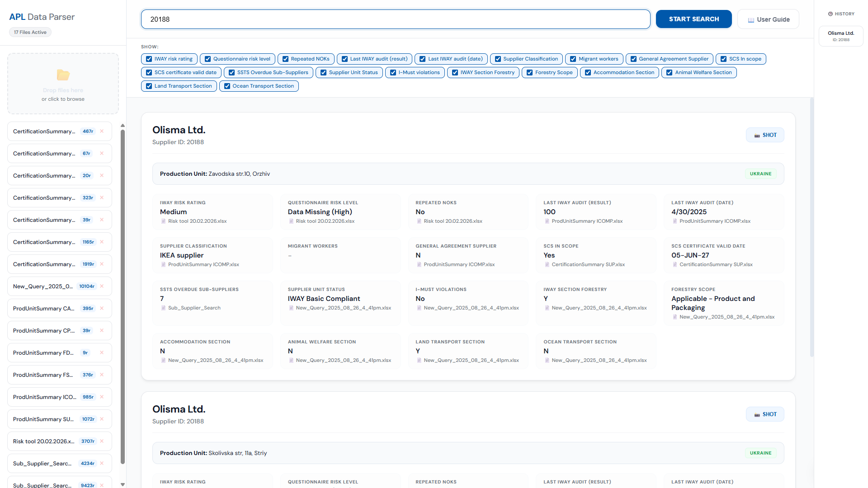This screenshot has width=868, height=488.
Task: Toggle the Animal Welfare Section checkbox
Action: click(669, 73)
